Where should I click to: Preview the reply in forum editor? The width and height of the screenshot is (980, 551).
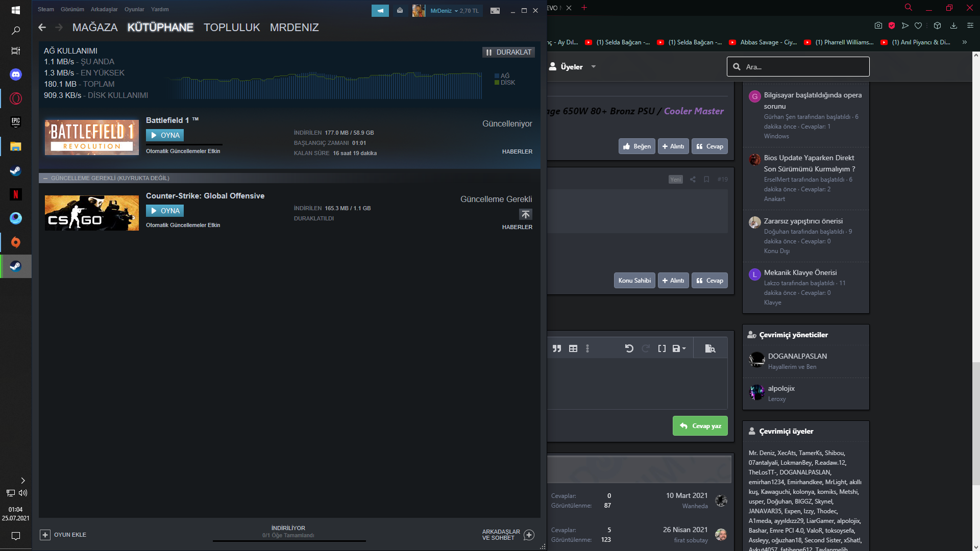click(710, 348)
